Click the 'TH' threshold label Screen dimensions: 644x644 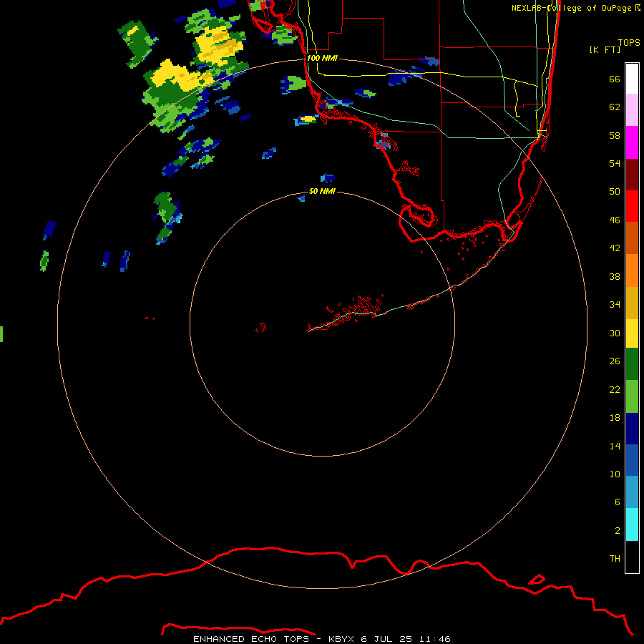pos(615,559)
